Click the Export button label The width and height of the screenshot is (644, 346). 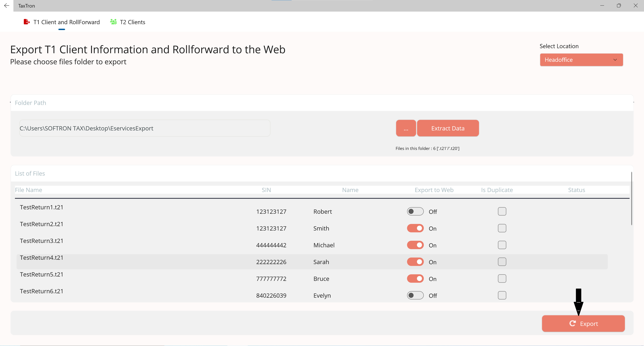tap(589, 324)
